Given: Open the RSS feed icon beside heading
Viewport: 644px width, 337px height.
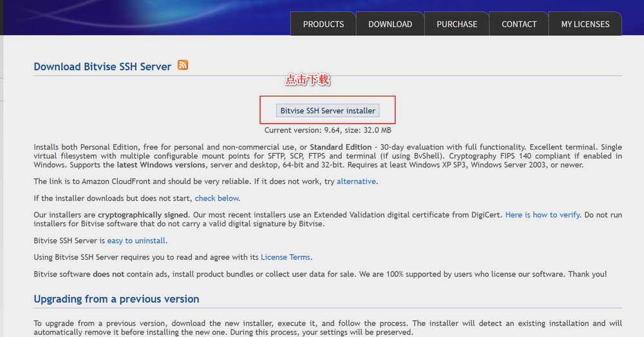Looking at the screenshot, I should tap(183, 65).
